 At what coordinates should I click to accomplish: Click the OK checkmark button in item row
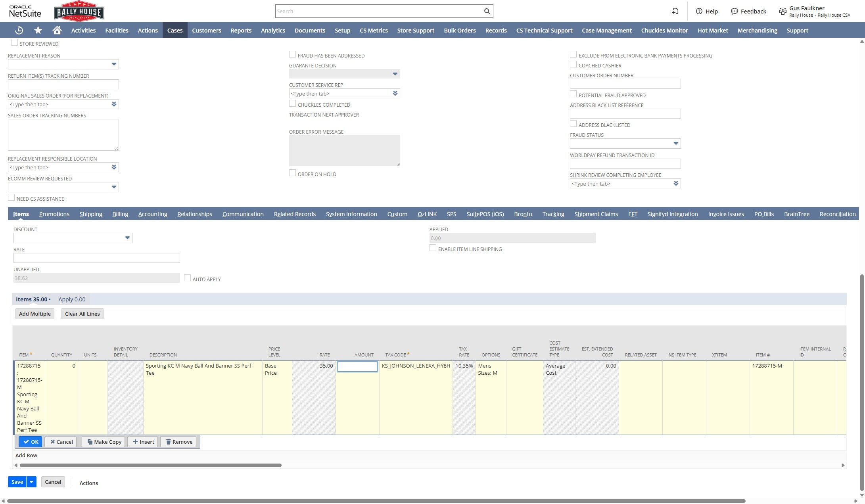31,442
